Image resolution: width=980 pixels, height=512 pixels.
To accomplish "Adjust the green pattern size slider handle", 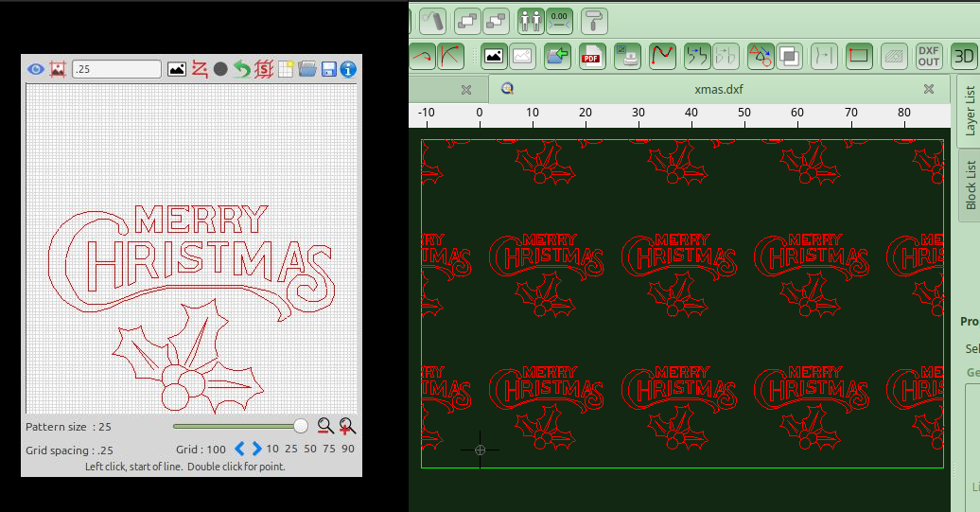I will 301,427.
